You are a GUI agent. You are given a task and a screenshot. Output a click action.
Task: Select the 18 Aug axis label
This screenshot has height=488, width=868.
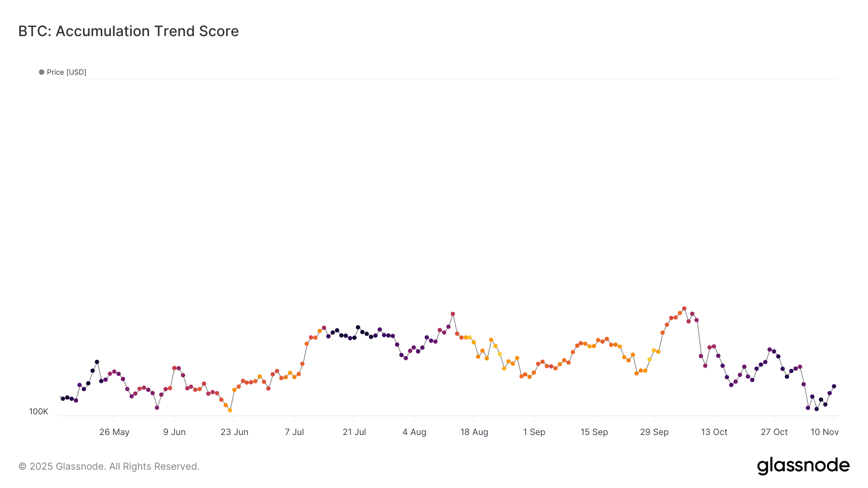pos(474,432)
